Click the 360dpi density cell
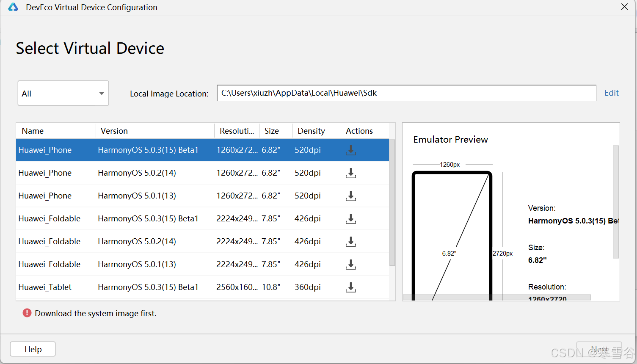 tap(308, 287)
